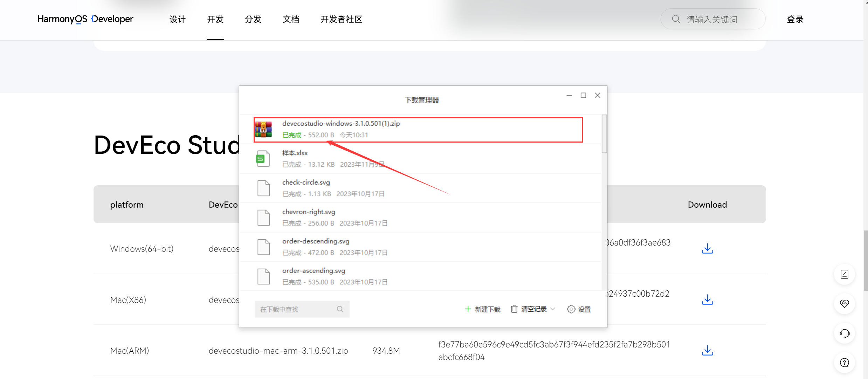Select check-circle.svg in download list
This screenshot has height=379, width=868.
(x=420, y=188)
